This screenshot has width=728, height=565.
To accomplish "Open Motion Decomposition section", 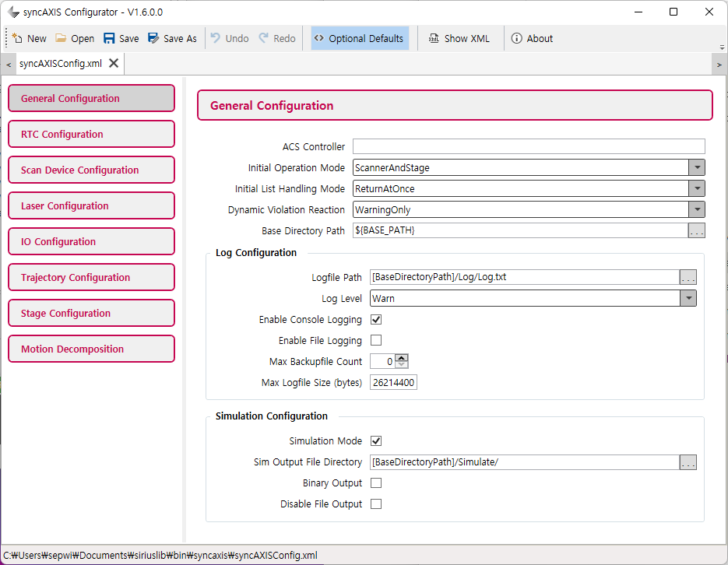I will coord(91,349).
